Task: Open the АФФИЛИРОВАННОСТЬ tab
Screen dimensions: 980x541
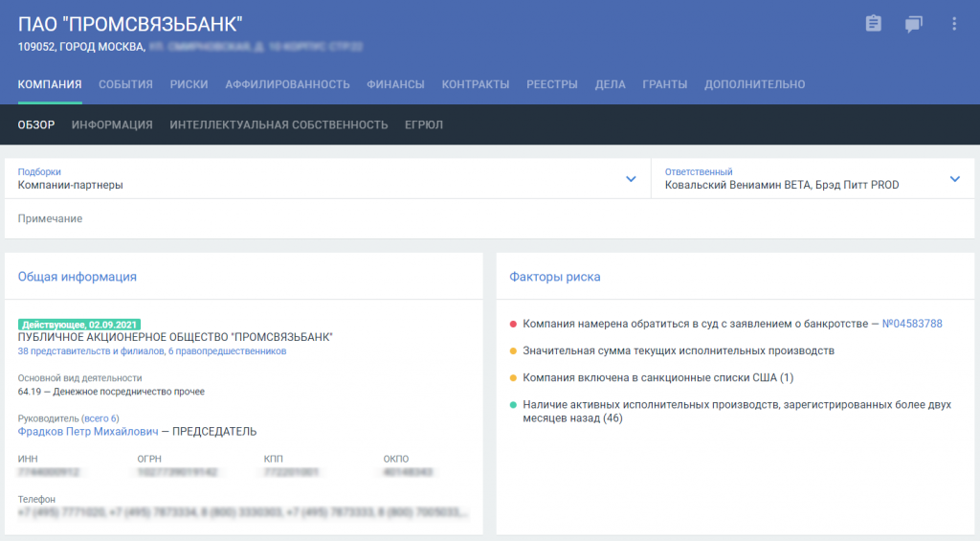Action: (287, 84)
